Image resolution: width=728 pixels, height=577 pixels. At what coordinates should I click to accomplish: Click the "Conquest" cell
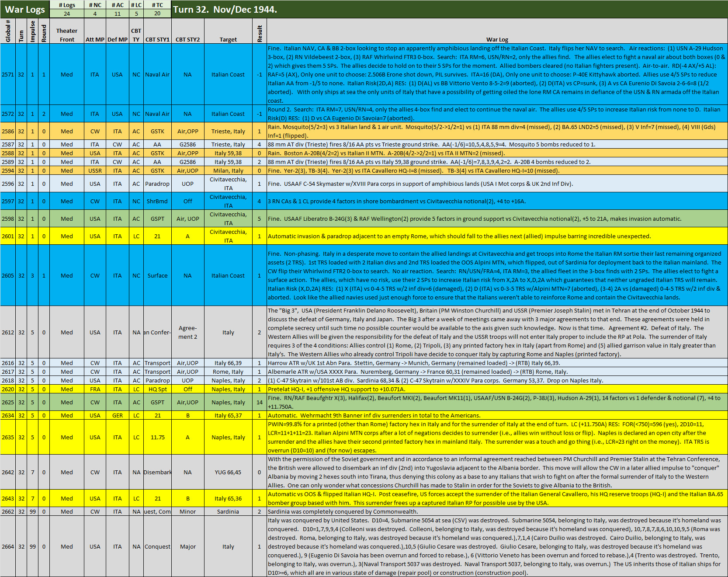tap(157, 546)
